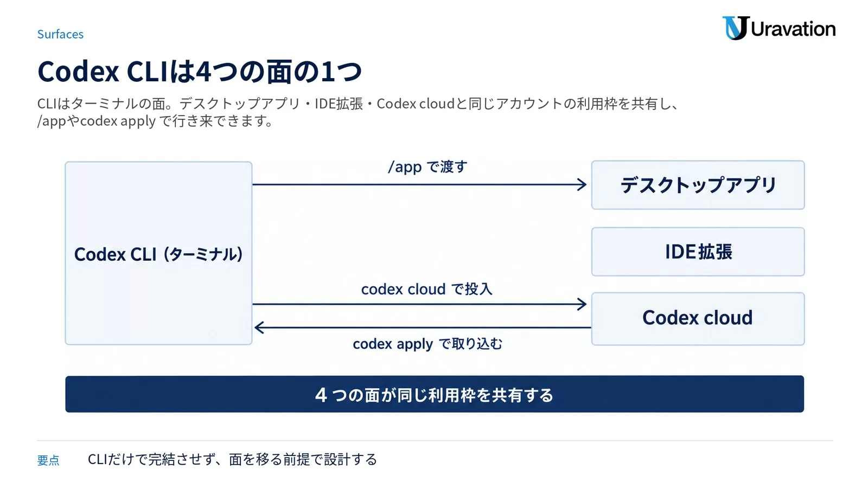This screenshot has height=488, width=868.
Task: Select the Codex CLI (ターミナル) box
Action: tap(158, 253)
